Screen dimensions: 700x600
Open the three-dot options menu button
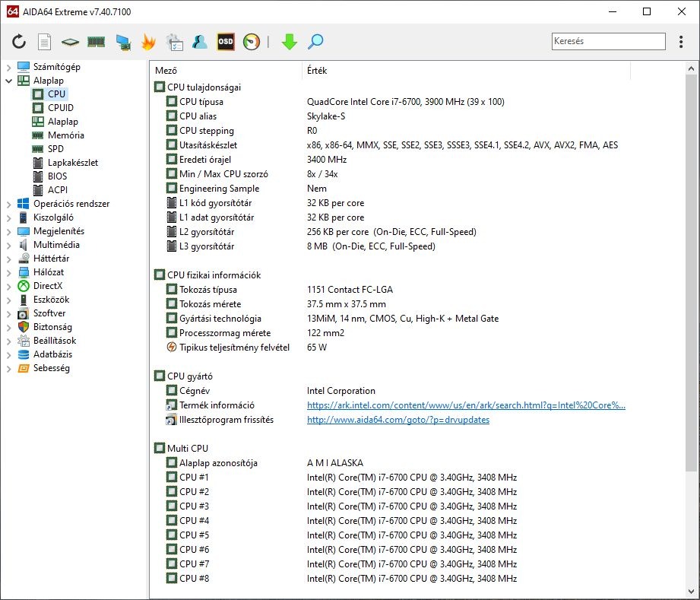click(x=680, y=42)
